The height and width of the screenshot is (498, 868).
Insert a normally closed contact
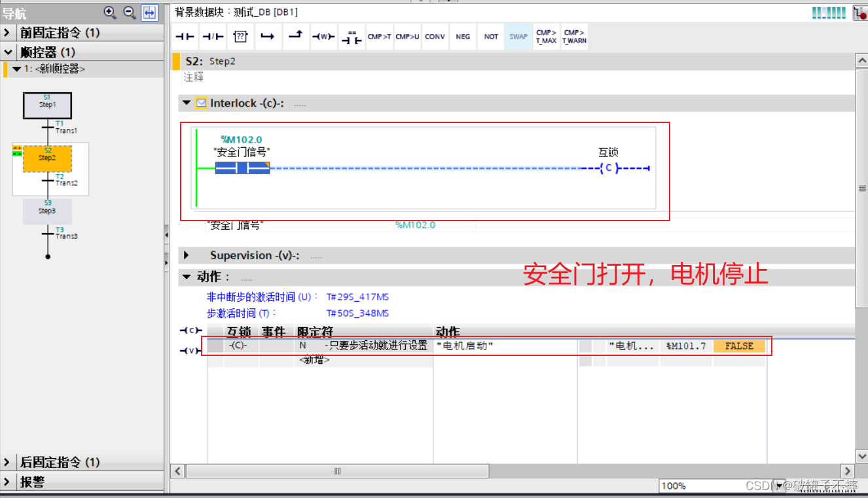[x=213, y=37]
